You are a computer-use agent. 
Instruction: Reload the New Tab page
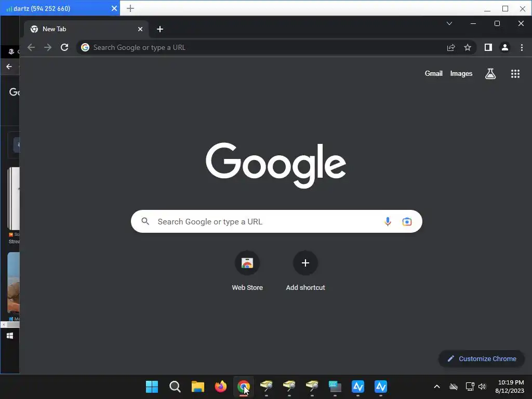(64, 47)
